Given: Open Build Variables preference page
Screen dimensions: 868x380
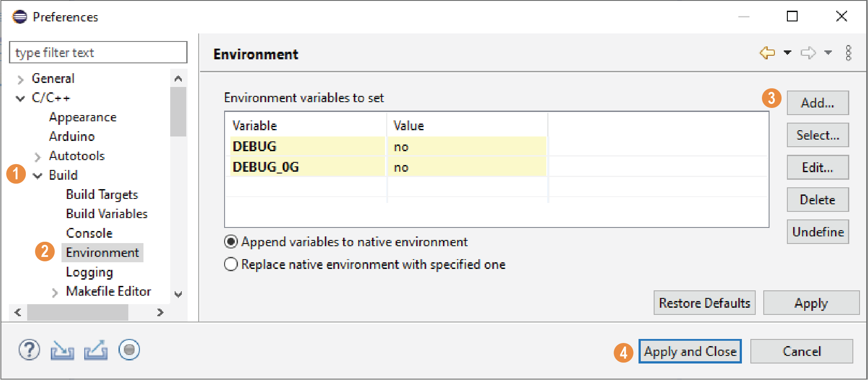Looking at the screenshot, I should (106, 214).
